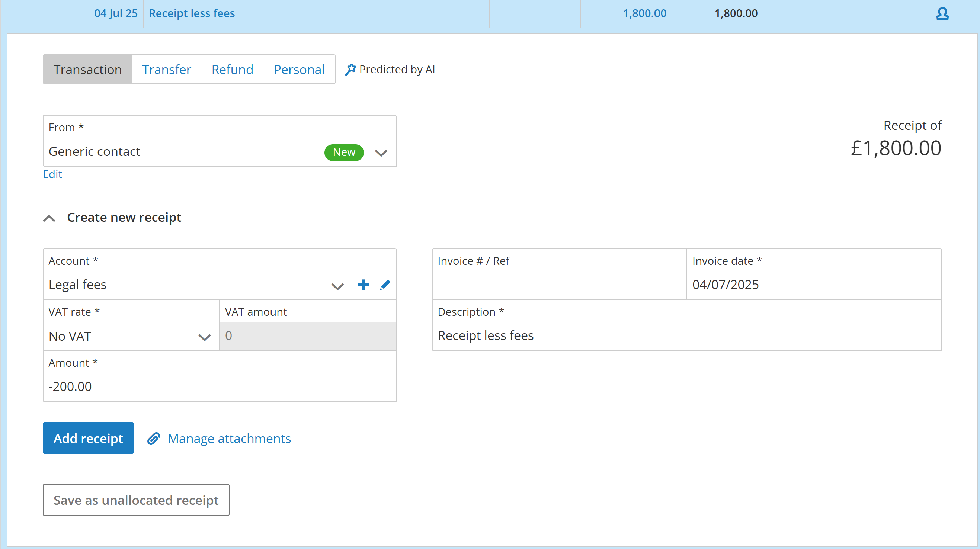Click the Edit link under contact
Image resolution: width=980 pixels, height=549 pixels.
pyautogui.click(x=52, y=174)
